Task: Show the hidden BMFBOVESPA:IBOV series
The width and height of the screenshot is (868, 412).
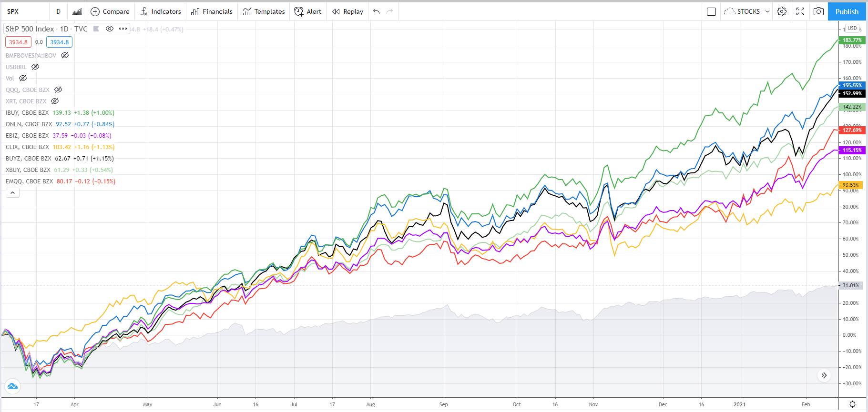Action: point(65,55)
